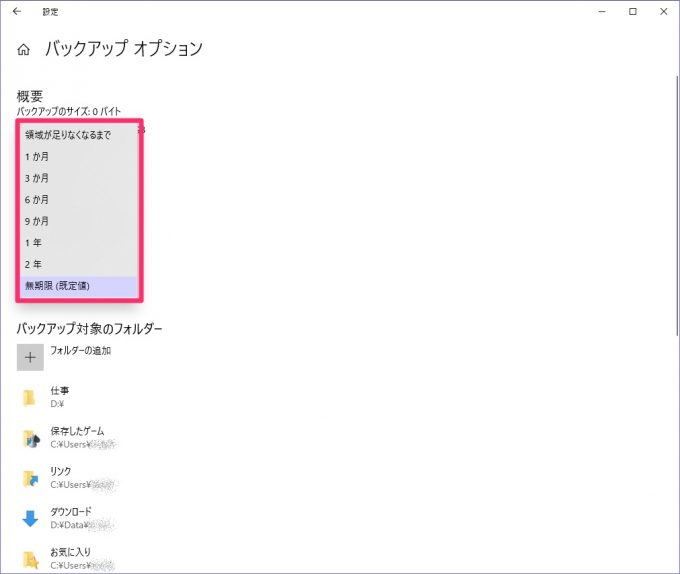Image resolution: width=680 pixels, height=574 pixels.
Task: Select 保存したゲーム entry text
Action: [77, 431]
